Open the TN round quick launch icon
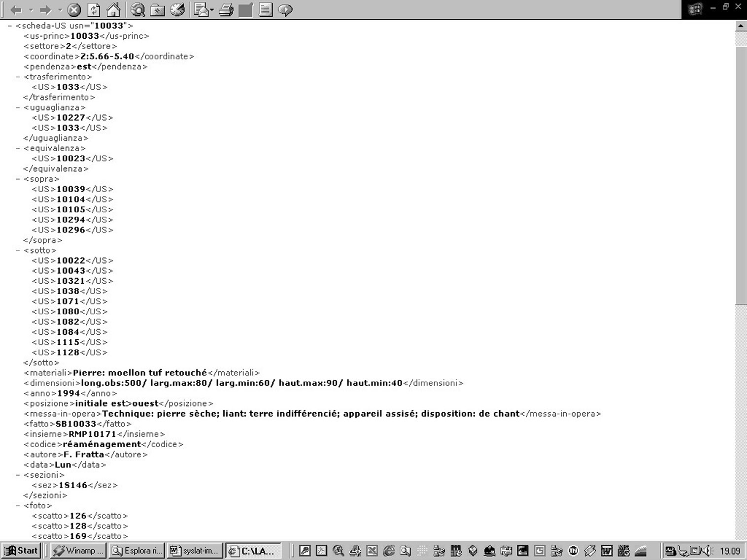 point(573,551)
